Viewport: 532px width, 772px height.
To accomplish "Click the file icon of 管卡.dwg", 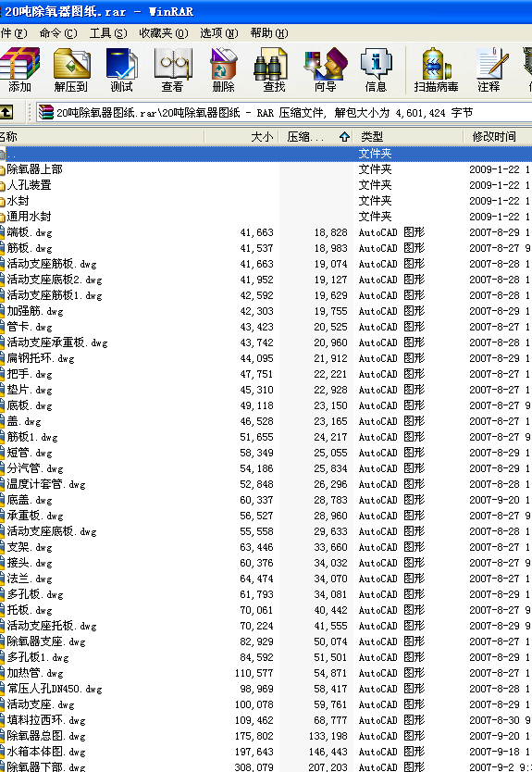I will pos(3,327).
